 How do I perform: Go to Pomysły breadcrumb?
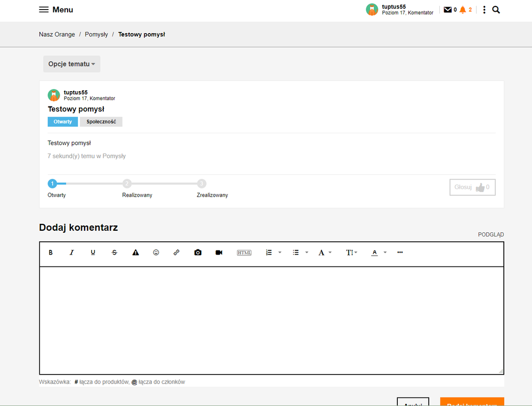point(96,34)
